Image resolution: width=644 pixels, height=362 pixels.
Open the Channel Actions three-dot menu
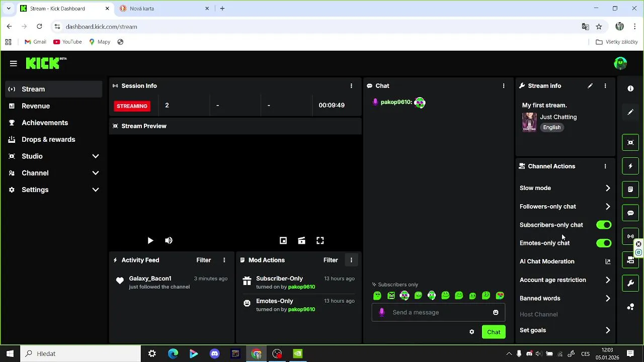605,166
